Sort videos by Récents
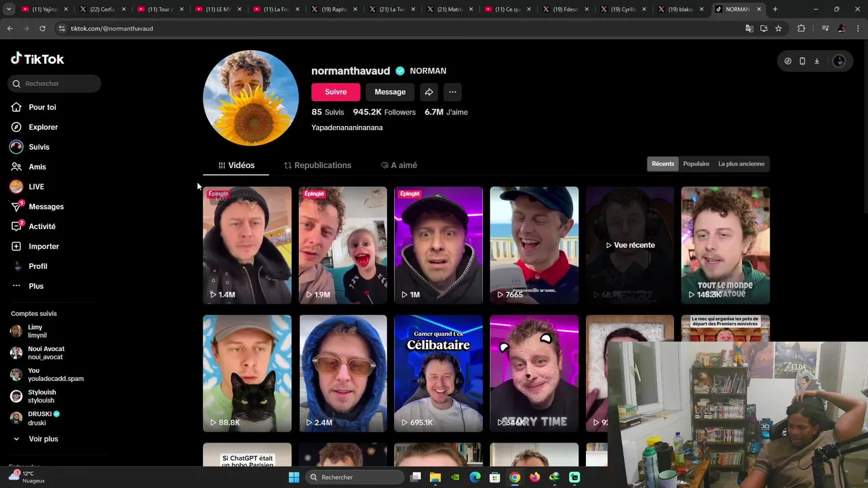The height and width of the screenshot is (488, 868). [x=663, y=164]
